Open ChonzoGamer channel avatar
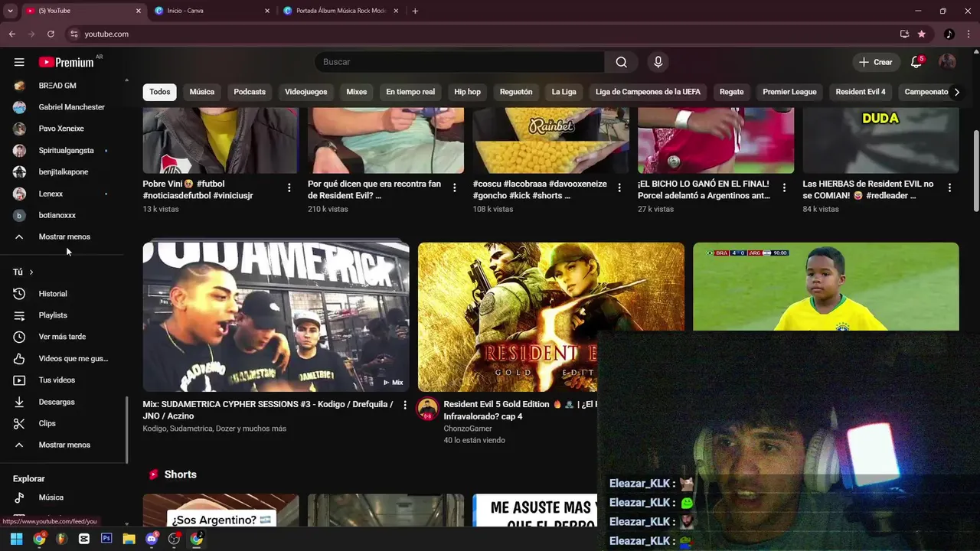The height and width of the screenshot is (551, 980). pos(427,409)
